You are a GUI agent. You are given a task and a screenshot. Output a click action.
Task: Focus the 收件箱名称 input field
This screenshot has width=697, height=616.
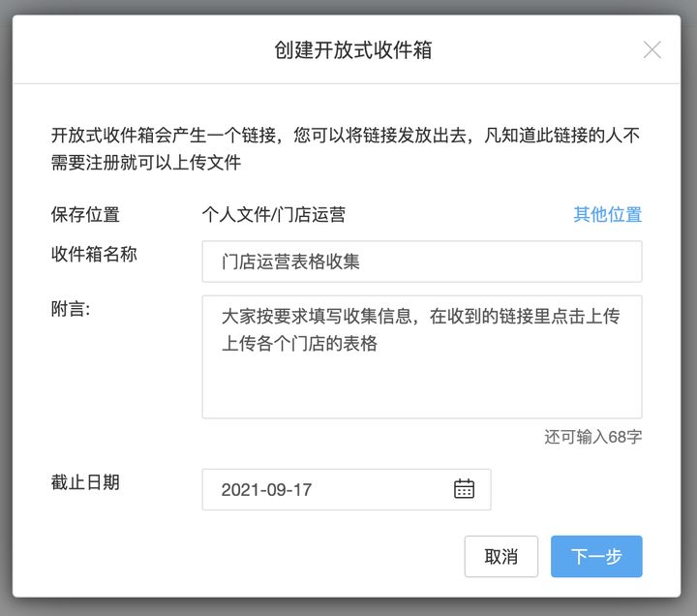(422, 262)
